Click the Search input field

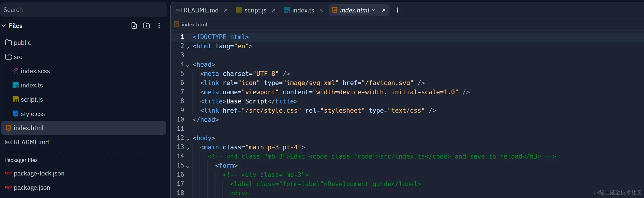(84, 10)
